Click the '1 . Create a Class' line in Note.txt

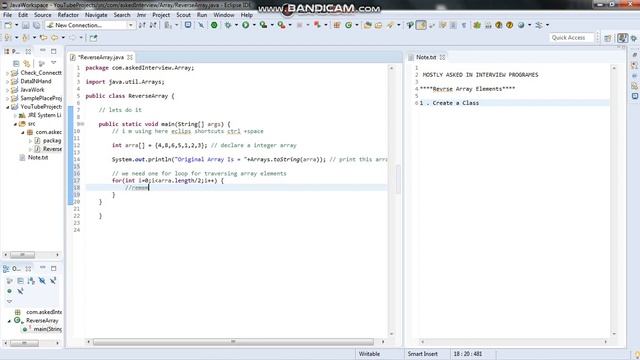click(449, 103)
